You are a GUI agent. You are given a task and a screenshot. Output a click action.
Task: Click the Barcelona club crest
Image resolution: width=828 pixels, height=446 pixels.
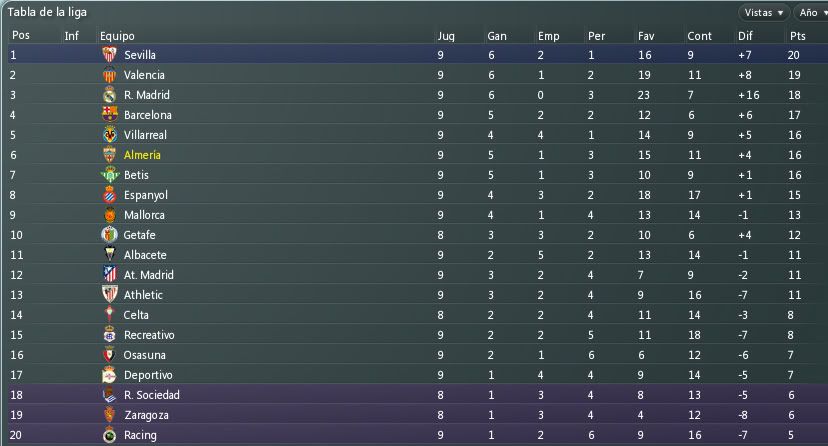pos(109,115)
